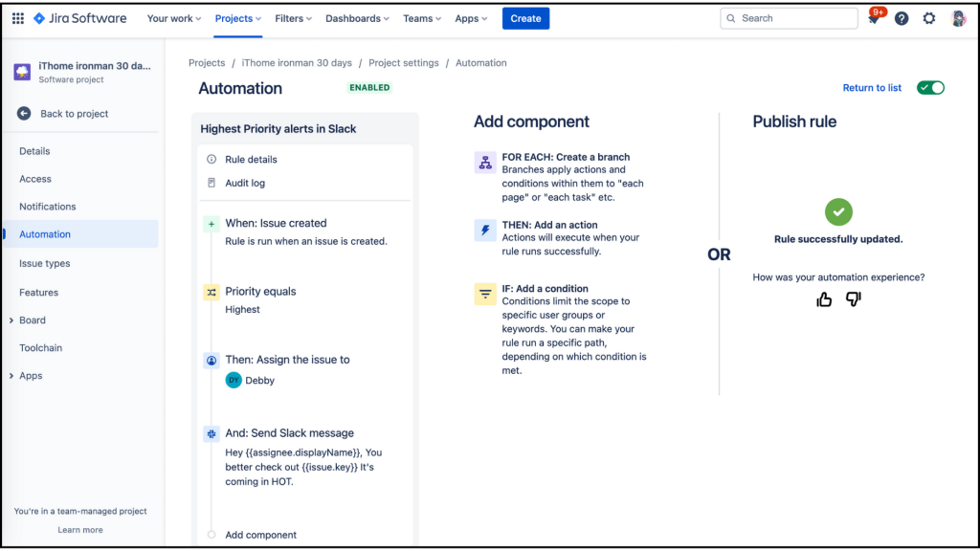The width and height of the screenshot is (980, 551).
Task: Click the iThome ironman project avatar icon
Action: click(22, 71)
